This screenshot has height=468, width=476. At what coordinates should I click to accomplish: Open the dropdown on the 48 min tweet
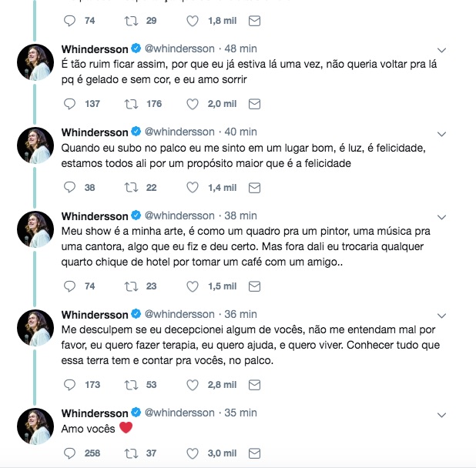[441, 49]
